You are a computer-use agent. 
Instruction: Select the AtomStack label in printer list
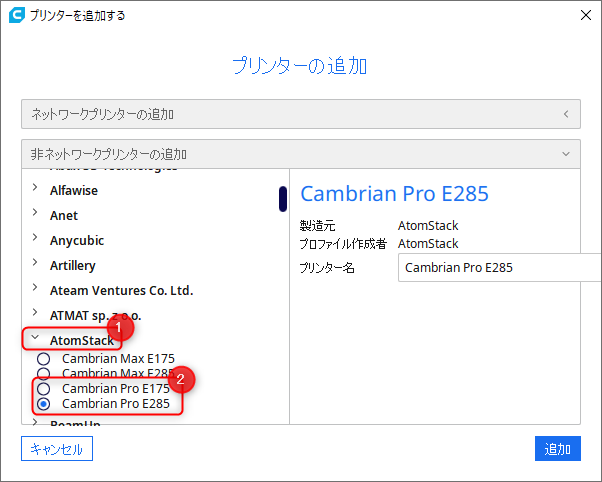(x=82, y=340)
